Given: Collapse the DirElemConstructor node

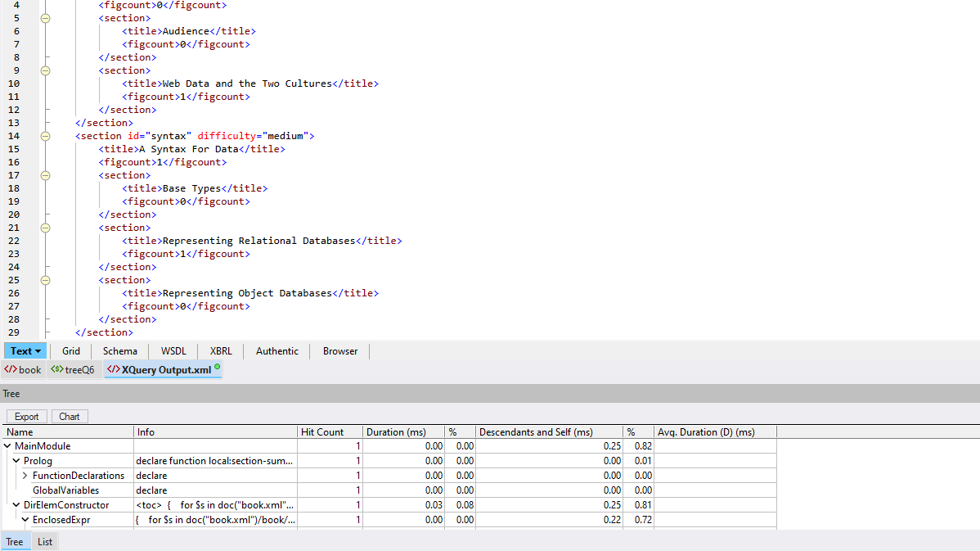Looking at the screenshot, I should [x=16, y=505].
